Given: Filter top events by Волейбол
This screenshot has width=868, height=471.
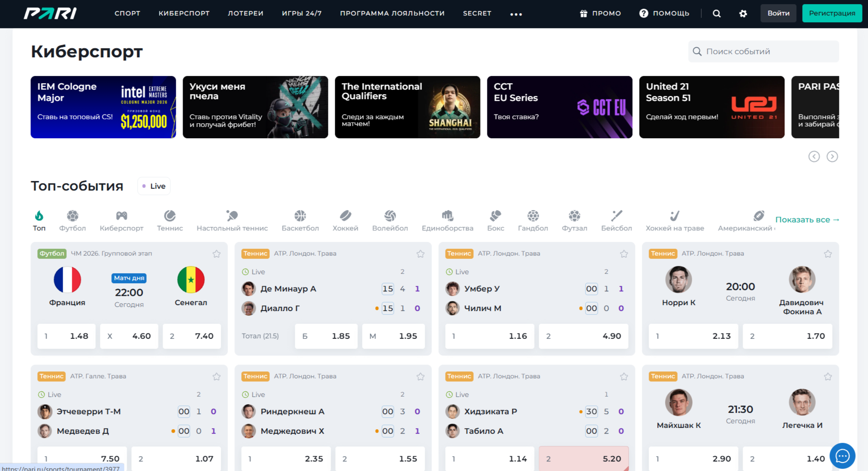Looking at the screenshot, I should pyautogui.click(x=390, y=220).
